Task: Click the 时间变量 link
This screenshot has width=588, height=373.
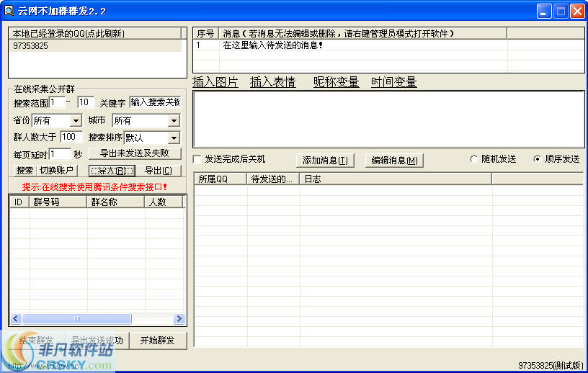Action: click(393, 81)
